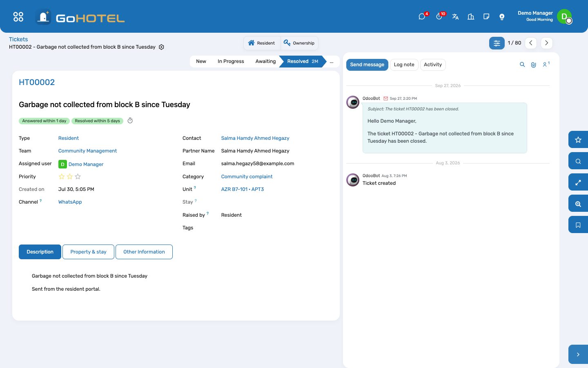Screen dimensions: 588x368
Task: Click the stopwatch icon beside SLA tags
Action: click(130, 121)
